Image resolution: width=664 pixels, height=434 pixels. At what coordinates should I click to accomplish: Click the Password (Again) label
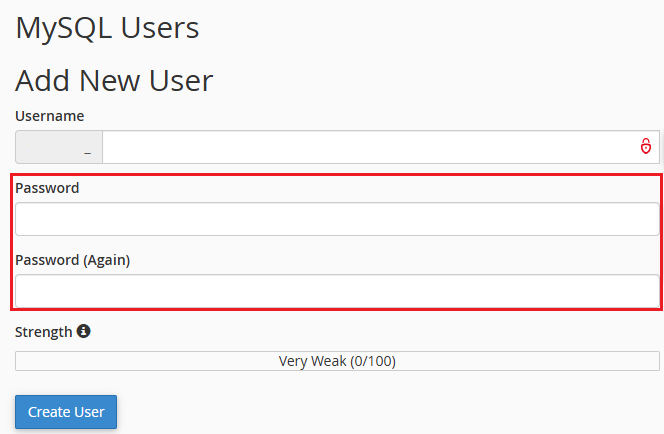(72, 260)
